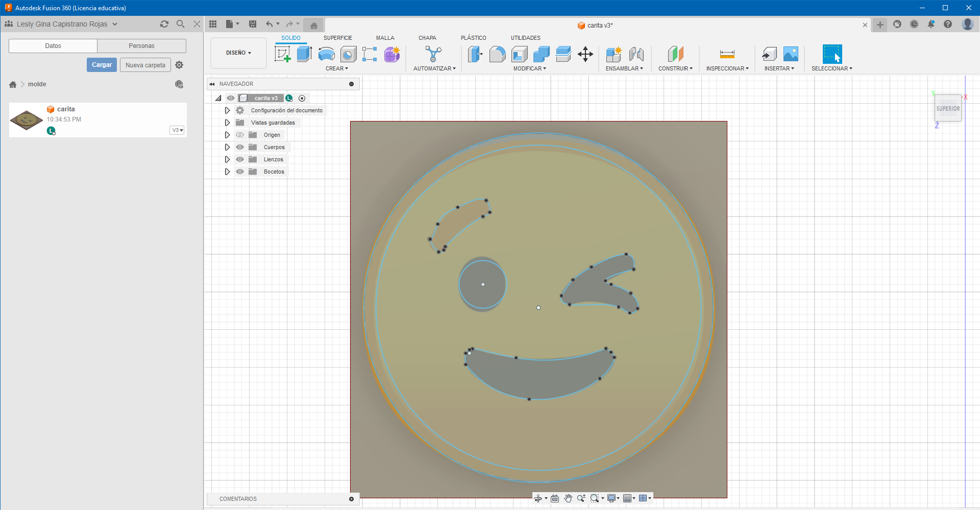Viewport: 980px width, 510px height.
Task: Open the Pan hand tool
Action: pos(568,498)
